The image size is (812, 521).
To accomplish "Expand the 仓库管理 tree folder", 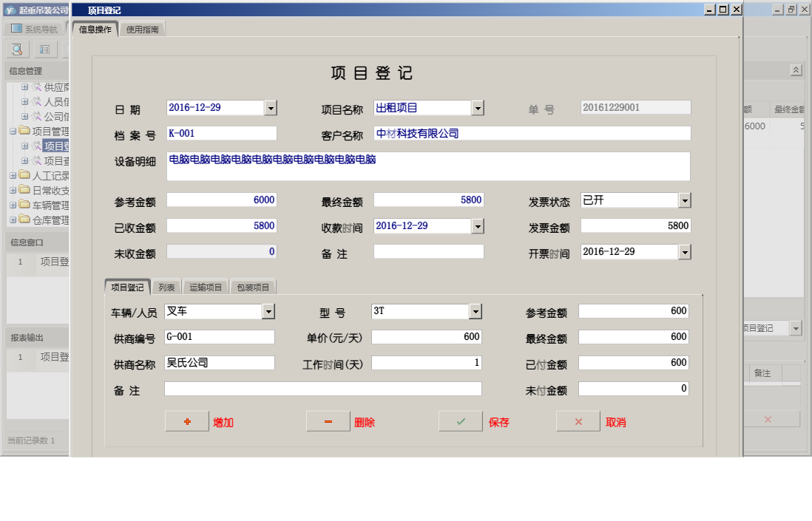I will (x=13, y=220).
